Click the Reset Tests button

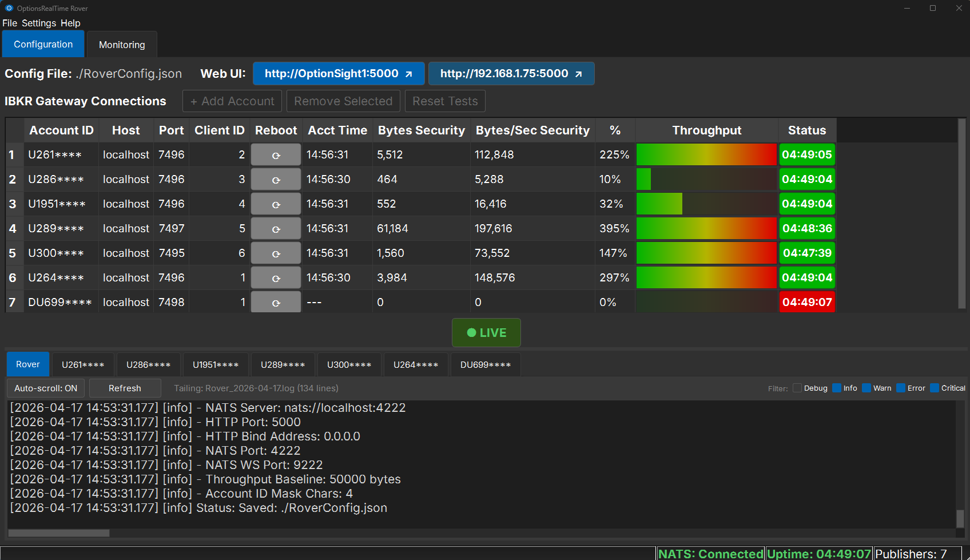(x=445, y=101)
